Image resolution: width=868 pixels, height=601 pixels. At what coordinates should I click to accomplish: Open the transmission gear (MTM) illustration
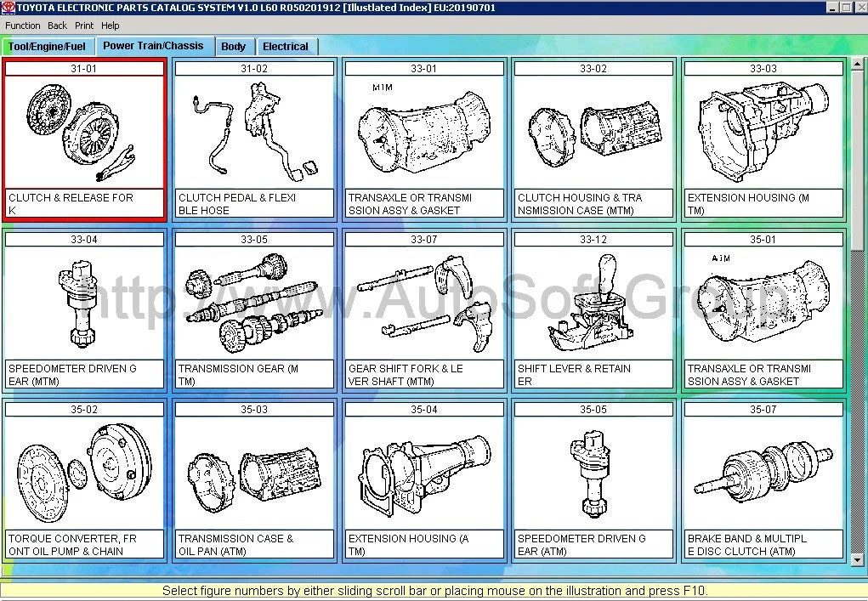click(253, 303)
